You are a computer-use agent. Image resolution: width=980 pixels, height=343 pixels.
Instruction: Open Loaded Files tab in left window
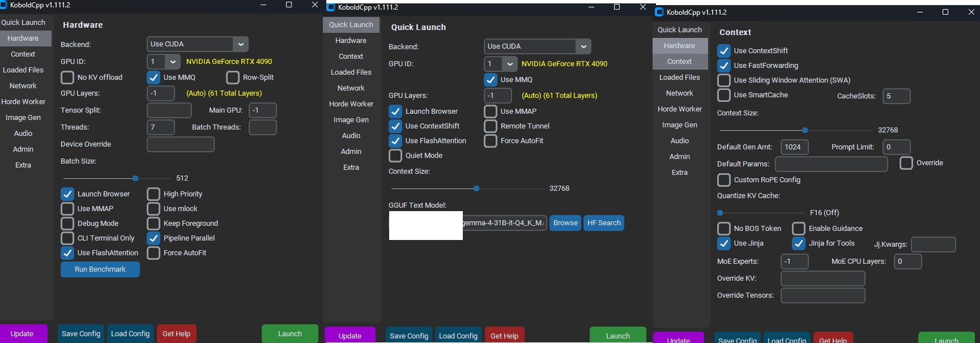coord(23,70)
